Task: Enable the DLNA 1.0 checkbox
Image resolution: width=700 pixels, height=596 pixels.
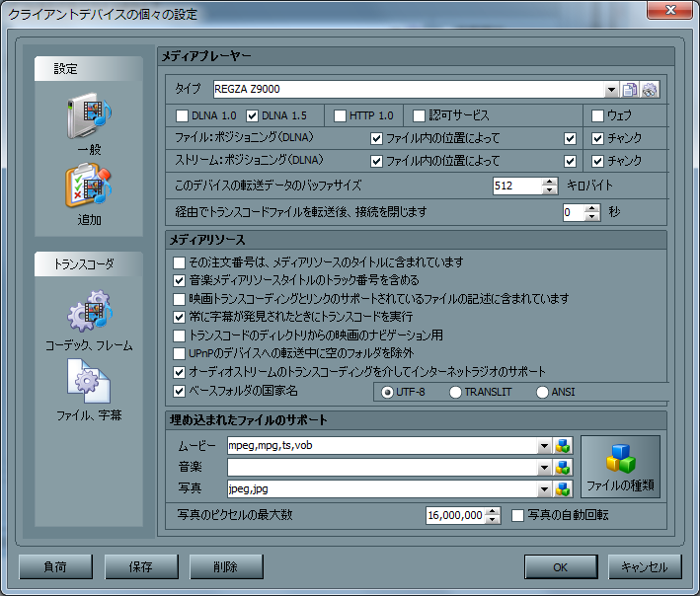Action: [182, 116]
